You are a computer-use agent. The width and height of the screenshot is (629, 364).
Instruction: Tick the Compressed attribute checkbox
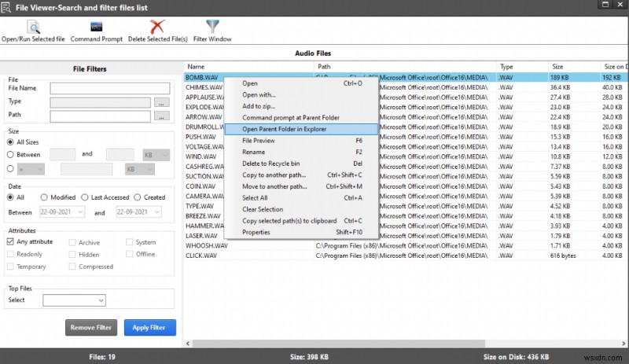[72, 267]
